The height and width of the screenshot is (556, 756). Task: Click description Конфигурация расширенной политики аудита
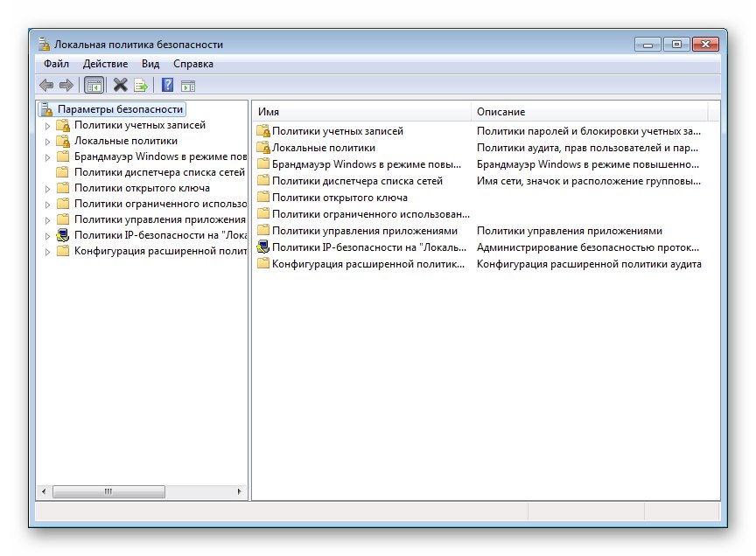(589, 264)
